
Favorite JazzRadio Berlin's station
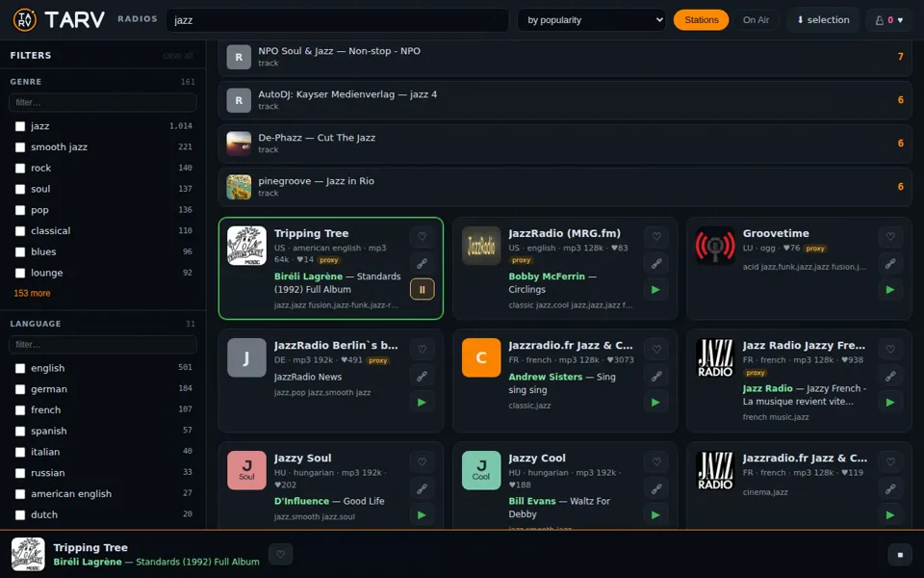(x=422, y=349)
